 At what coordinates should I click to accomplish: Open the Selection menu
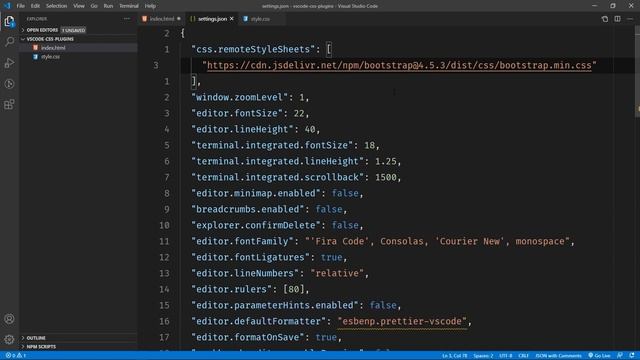coord(56,6)
